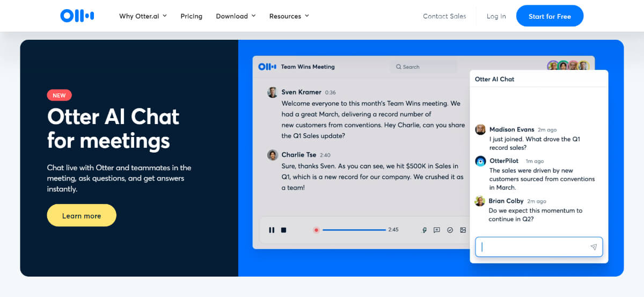Image resolution: width=644 pixels, height=297 pixels.
Task: Click Brian Colby's avatar in chat
Action: click(x=480, y=201)
